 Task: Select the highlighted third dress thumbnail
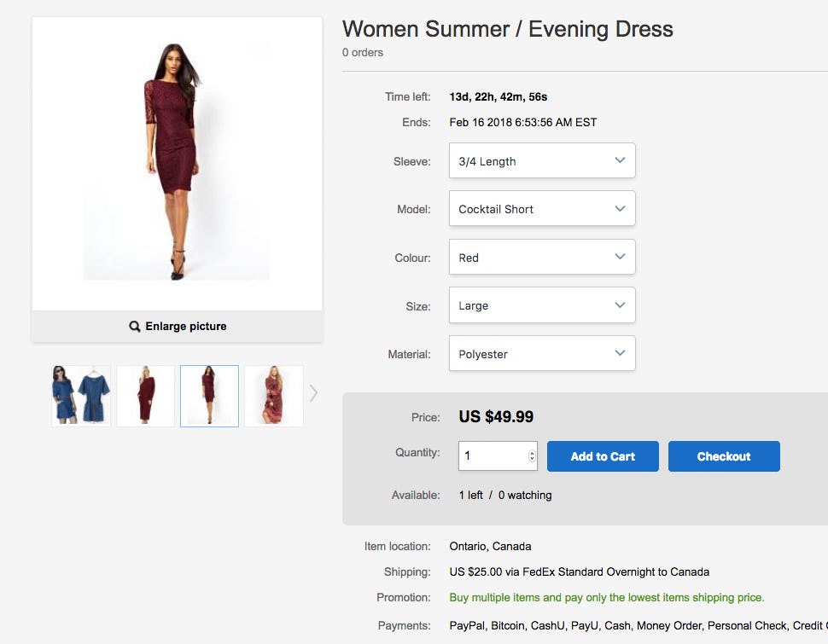point(209,396)
